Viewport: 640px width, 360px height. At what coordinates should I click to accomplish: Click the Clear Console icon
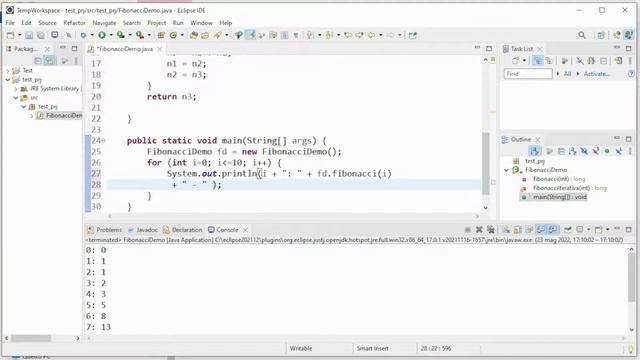(506, 230)
